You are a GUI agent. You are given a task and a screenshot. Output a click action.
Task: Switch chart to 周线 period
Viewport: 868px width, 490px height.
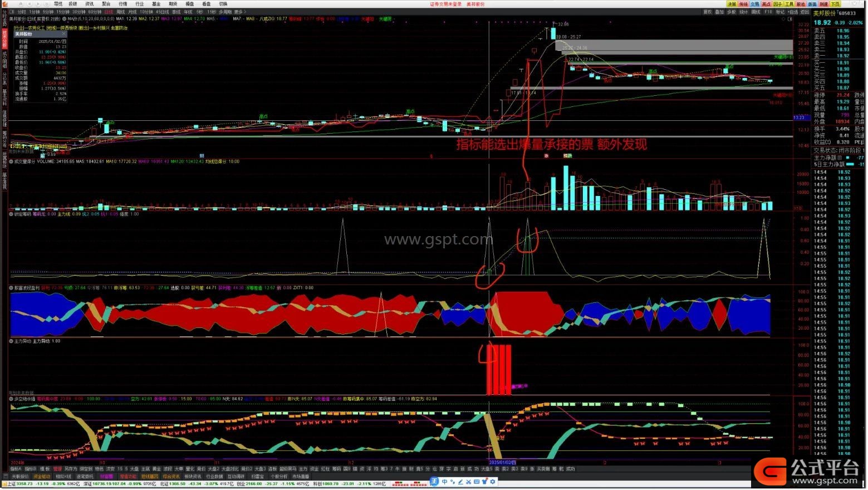pos(120,12)
